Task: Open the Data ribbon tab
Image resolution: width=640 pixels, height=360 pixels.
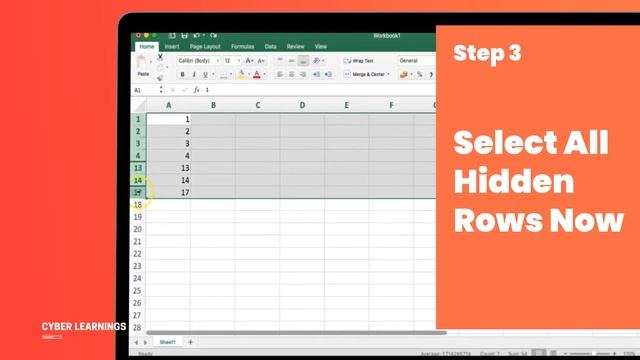Action: [270, 47]
